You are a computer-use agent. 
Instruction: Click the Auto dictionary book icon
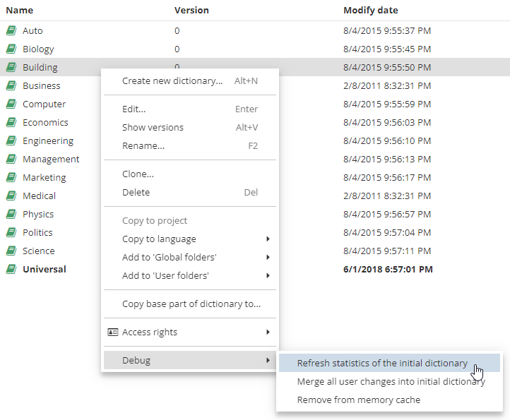coord(11,31)
